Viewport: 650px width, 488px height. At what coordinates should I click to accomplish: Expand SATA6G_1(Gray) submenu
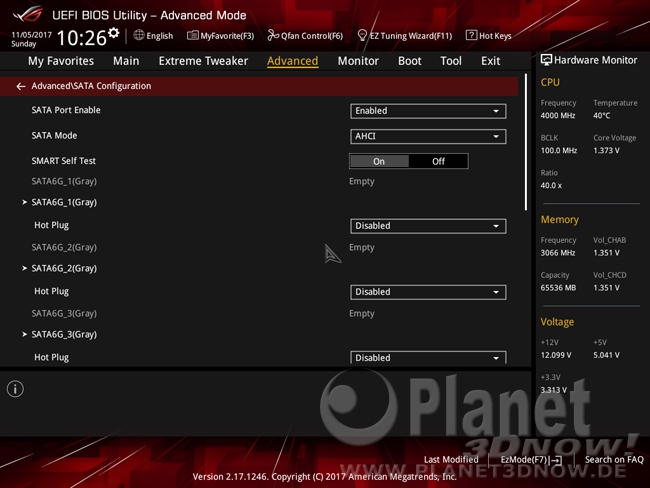[x=64, y=202]
